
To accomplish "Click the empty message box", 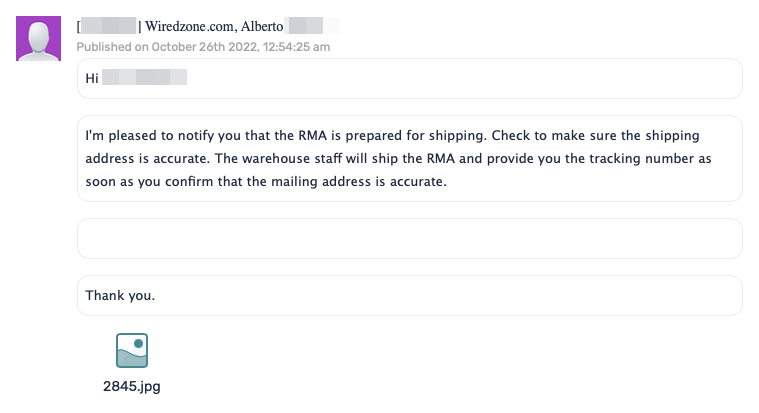I will tap(410, 238).
